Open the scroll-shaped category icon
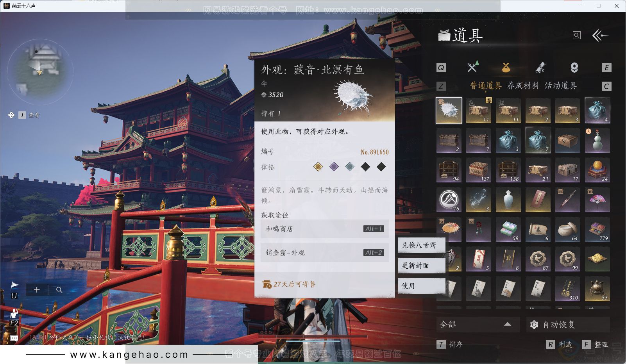The width and height of the screenshot is (626, 364). [x=540, y=68]
